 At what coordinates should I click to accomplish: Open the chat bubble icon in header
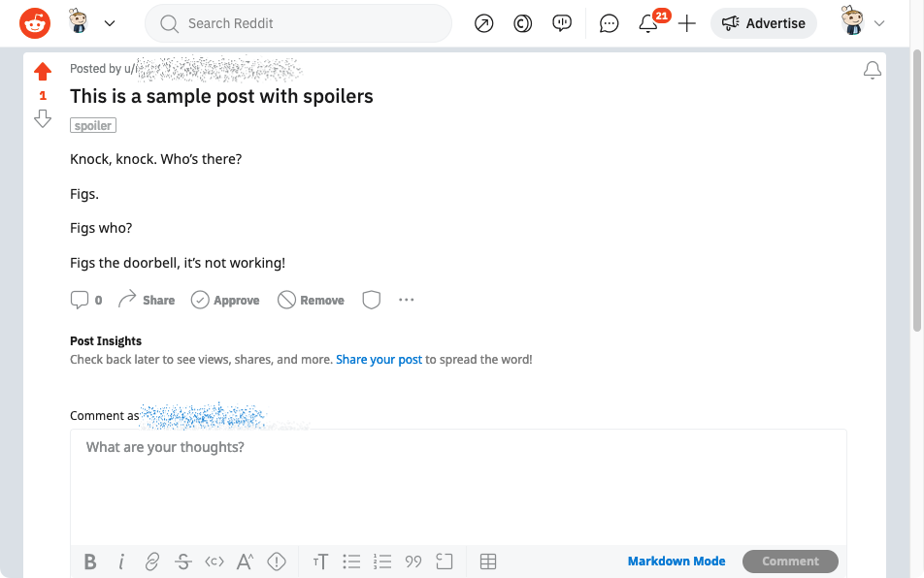[x=609, y=23]
